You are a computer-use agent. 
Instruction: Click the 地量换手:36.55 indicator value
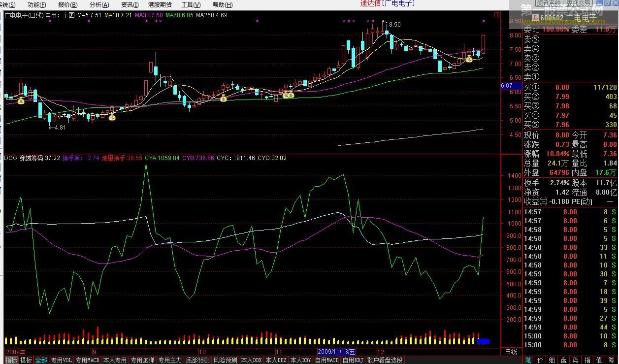122,158
